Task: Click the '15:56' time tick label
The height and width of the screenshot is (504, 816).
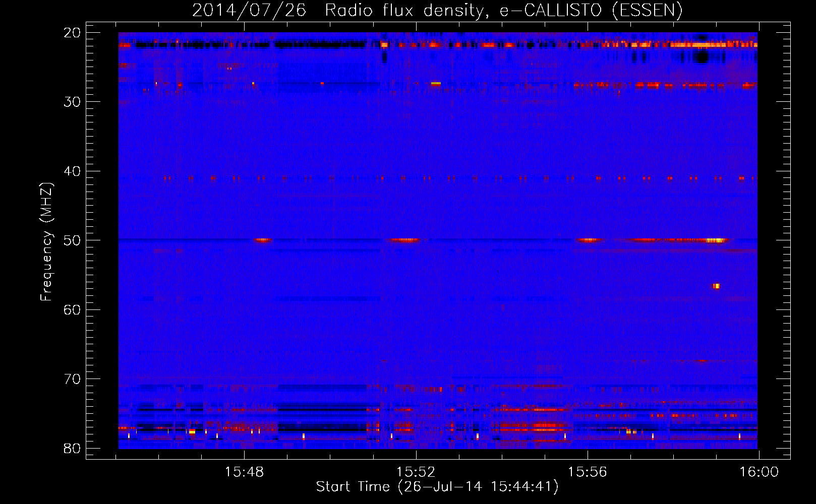Action: coord(587,472)
